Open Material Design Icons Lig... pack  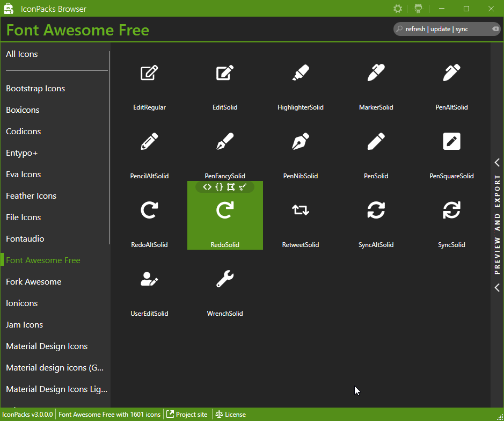(x=56, y=389)
